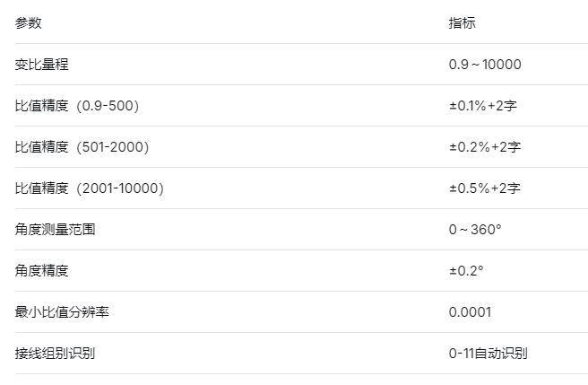The height and width of the screenshot is (385, 588).
Task: Click the '参数' column header
Action: pos(29,23)
